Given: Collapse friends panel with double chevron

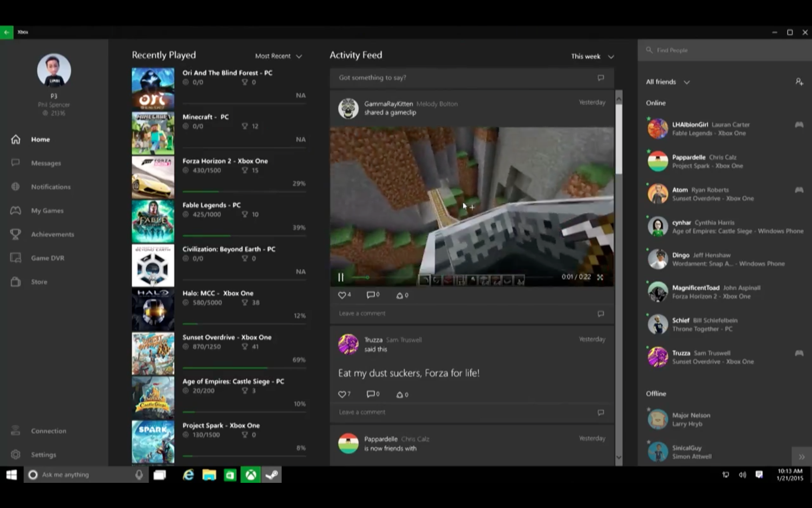Looking at the screenshot, I should pos(801,456).
